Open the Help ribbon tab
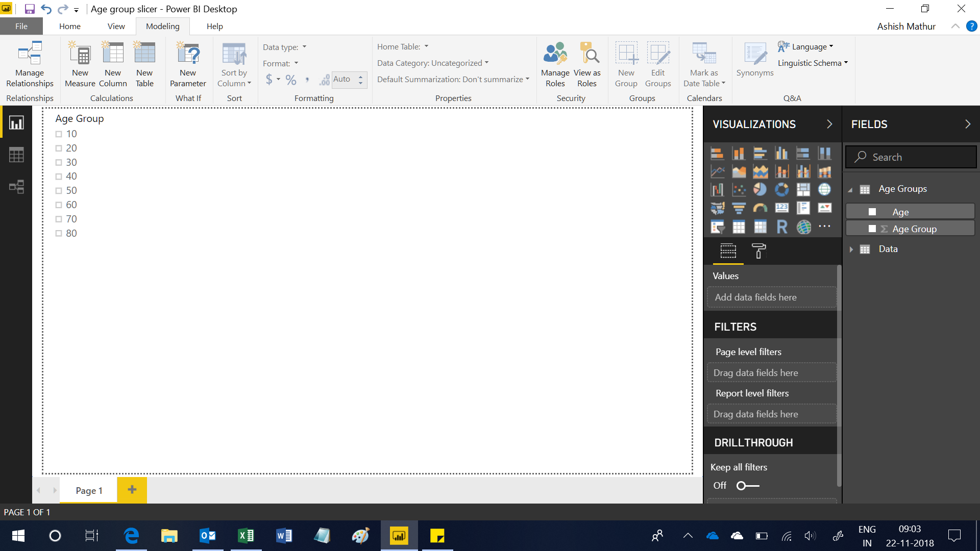 pos(214,27)
